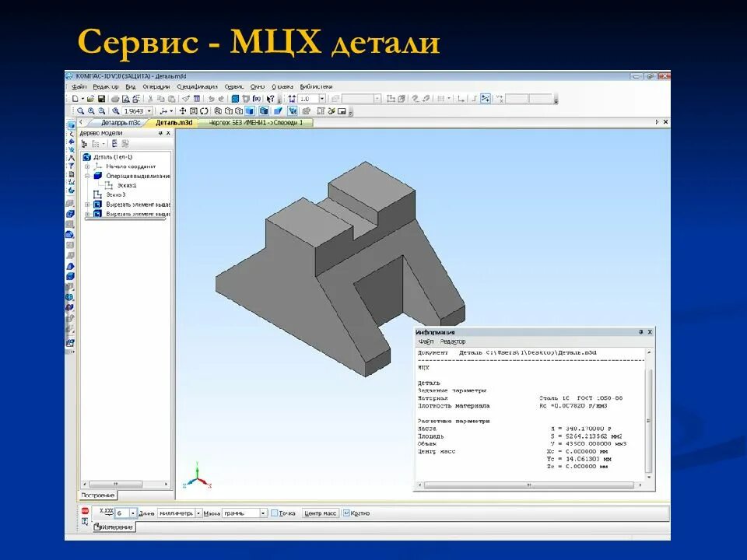Click the Центр масс button
Screen dimensions: 747x560
tap(320, 513)
